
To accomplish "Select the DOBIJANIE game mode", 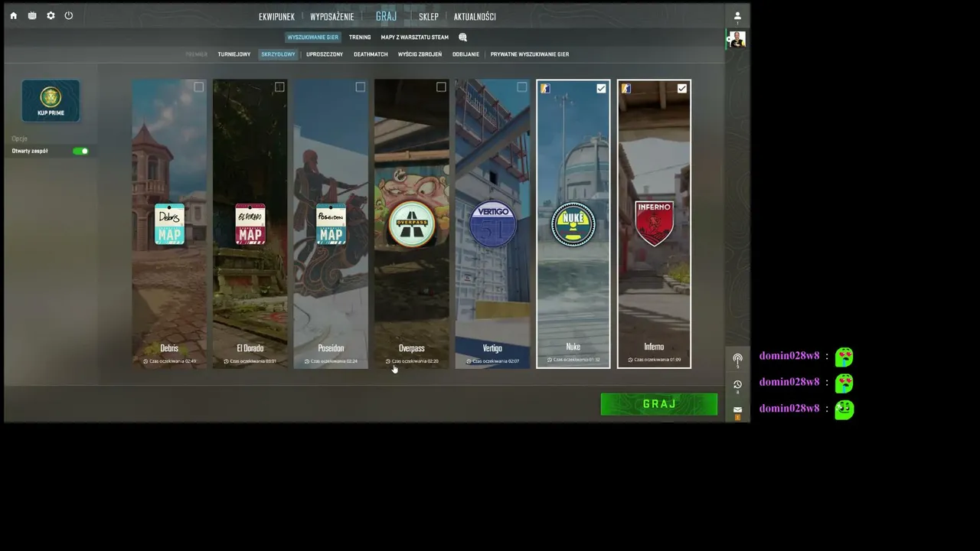I will pyautogui.click(x=465, y=54).
